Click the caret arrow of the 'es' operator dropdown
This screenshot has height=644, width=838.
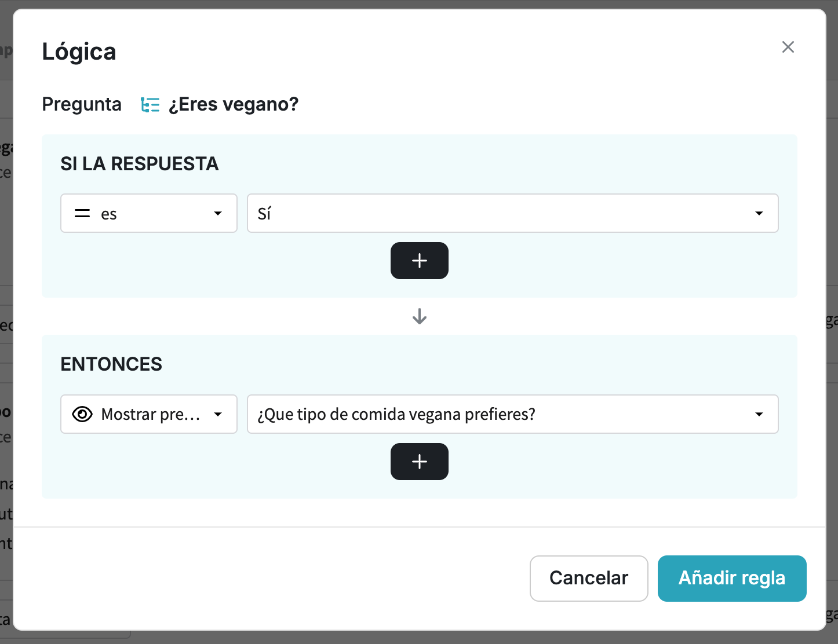(218, 214)
